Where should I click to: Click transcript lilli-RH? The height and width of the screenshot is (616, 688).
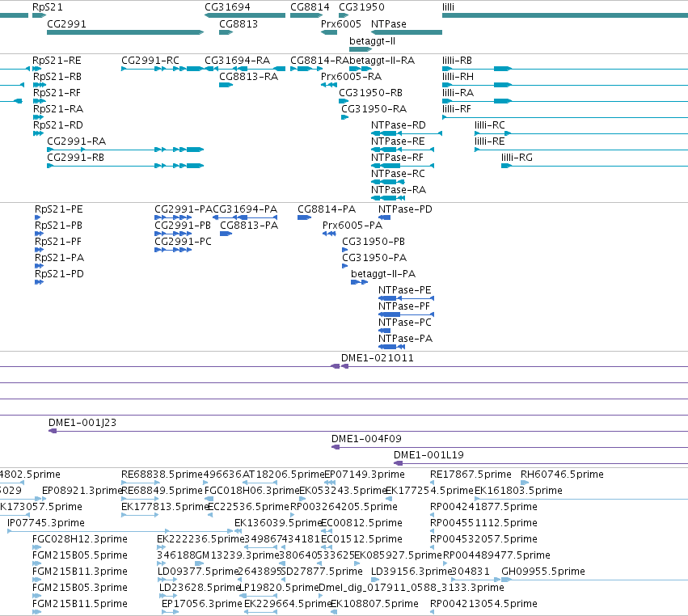(x=458, y=76)
